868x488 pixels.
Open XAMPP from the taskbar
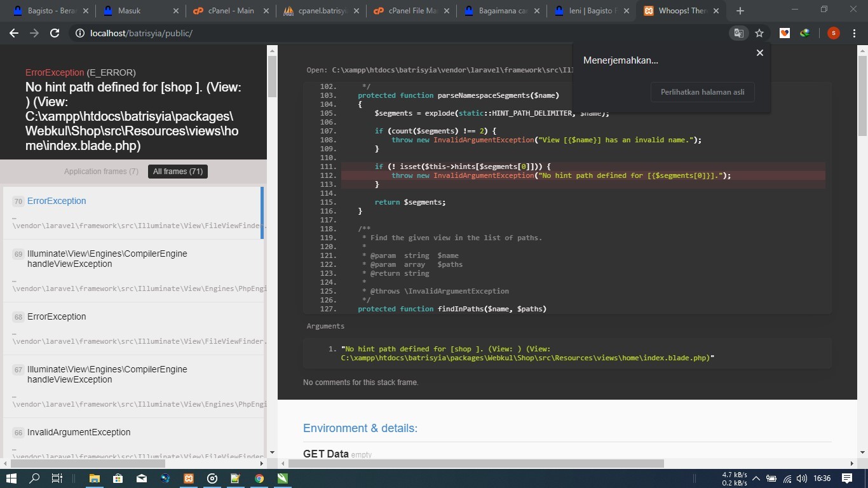(x=189, y=478)
